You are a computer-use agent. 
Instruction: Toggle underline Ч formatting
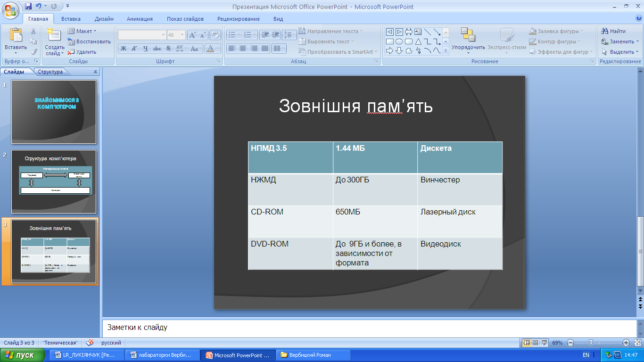coord(146,48)
